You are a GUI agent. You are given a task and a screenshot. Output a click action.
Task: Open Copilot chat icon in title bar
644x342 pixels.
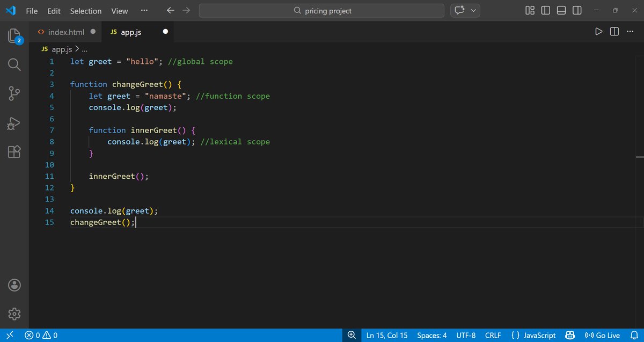459,11
